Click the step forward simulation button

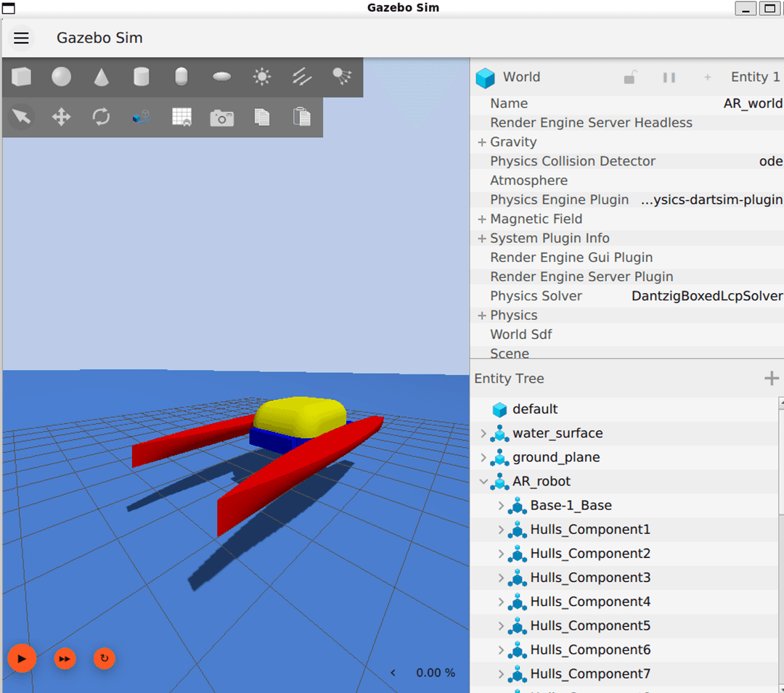[64, 659]
